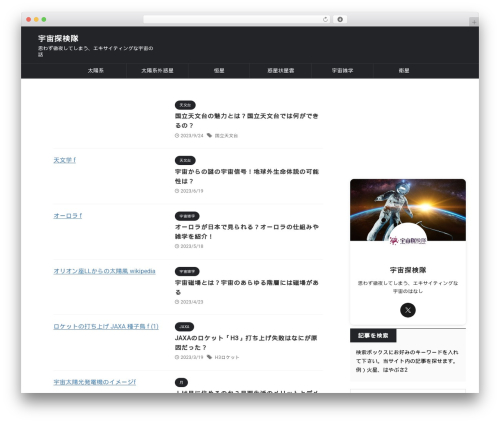Screen dimensions: 500x423
Task: Click the 宇宙探検隊 site title in header
Action: (58, 39)
